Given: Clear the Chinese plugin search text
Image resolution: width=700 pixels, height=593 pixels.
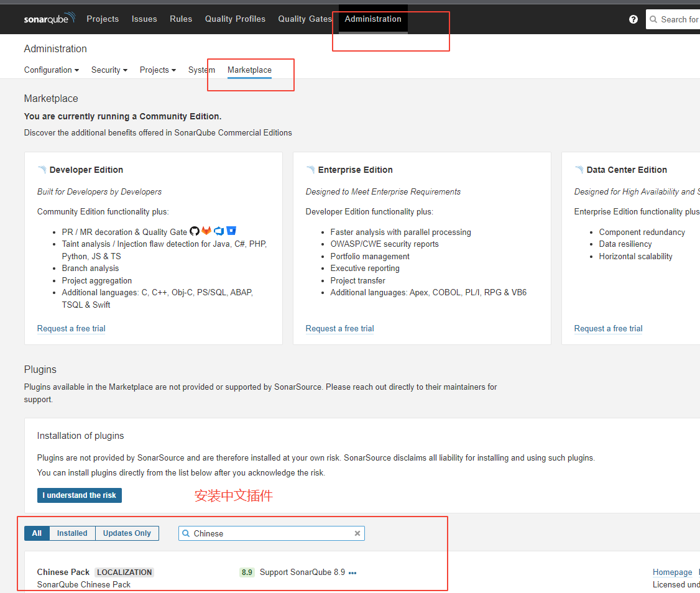Looking at the screenshot, I should click(357, 533).
